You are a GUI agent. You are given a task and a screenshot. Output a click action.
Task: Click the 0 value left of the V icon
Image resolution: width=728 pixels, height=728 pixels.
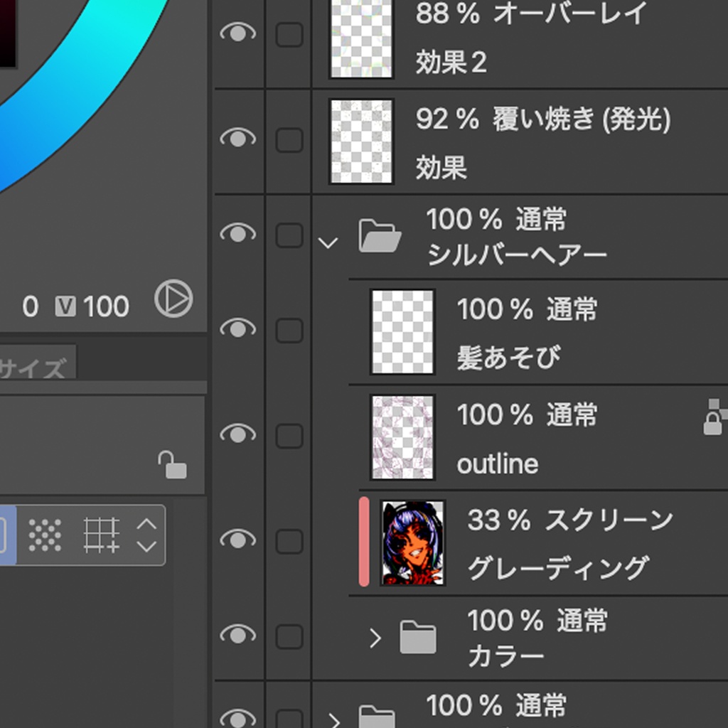30,307
